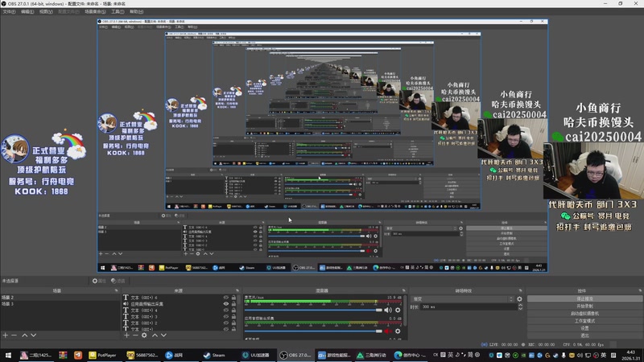Add a new scene with the plus icon
The height and width of the screenshot is (362, 644).
6,335
